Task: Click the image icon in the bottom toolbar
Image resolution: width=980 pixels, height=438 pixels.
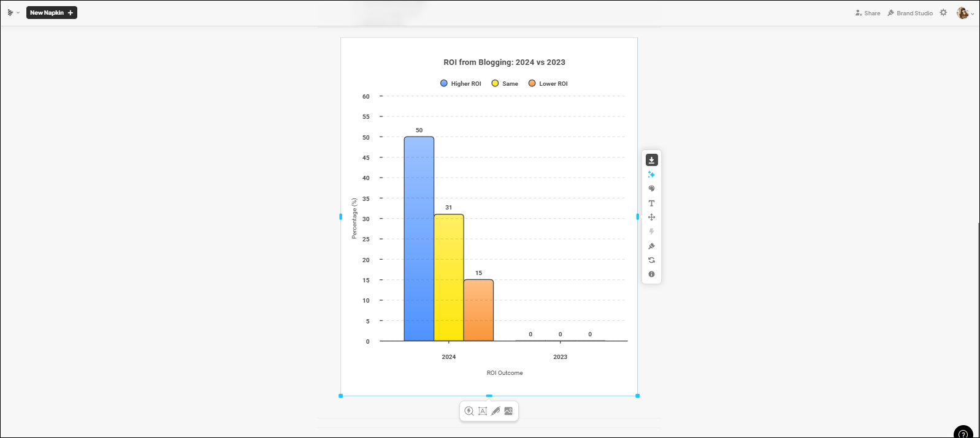Action: [x=508, y=411]
